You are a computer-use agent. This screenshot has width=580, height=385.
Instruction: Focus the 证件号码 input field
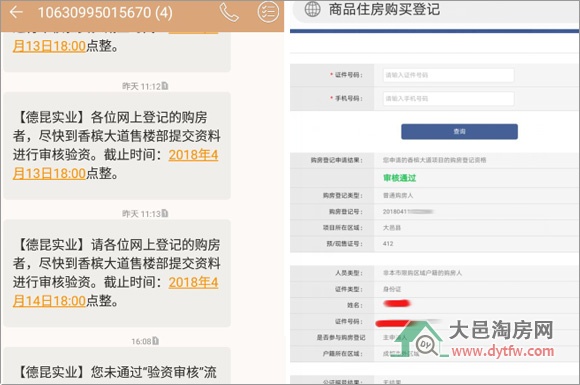point(448,75)
